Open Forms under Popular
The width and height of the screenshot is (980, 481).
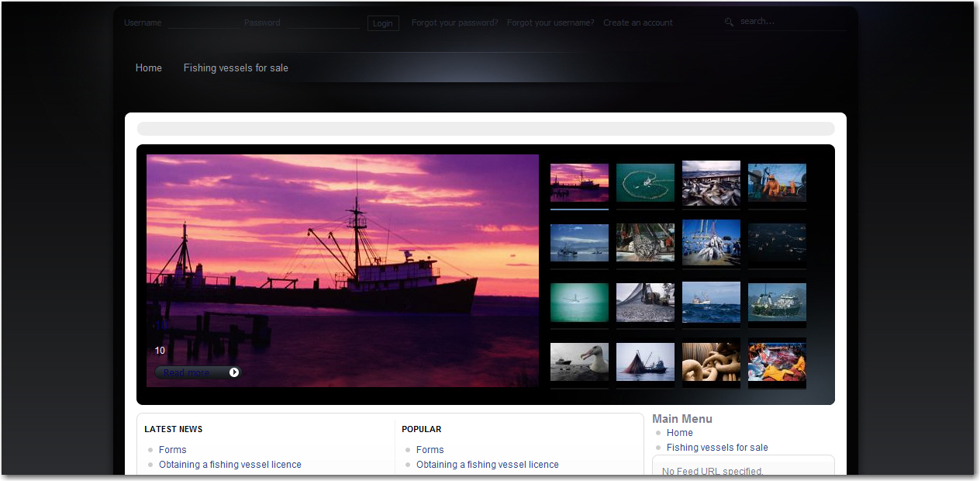click(430, 449)
